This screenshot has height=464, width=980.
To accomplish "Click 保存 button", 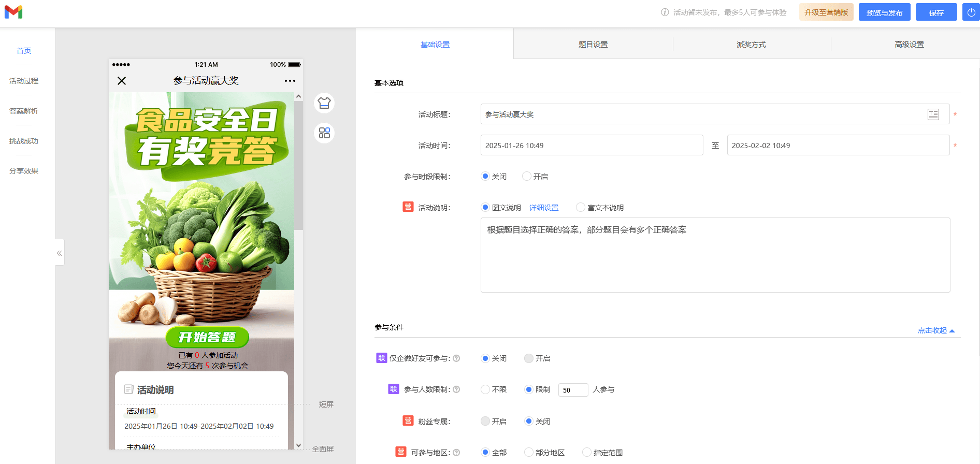I will pyautogui.click(x=936, y=12).
